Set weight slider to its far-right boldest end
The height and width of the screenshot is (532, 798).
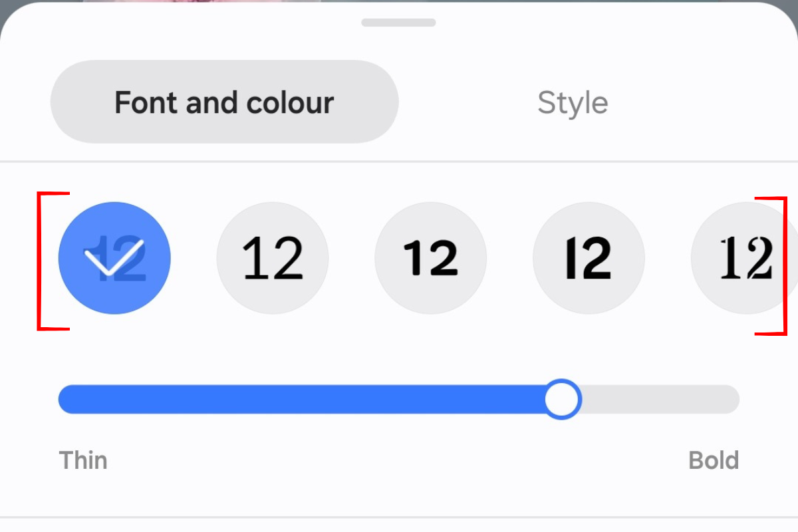pos(735,399)
